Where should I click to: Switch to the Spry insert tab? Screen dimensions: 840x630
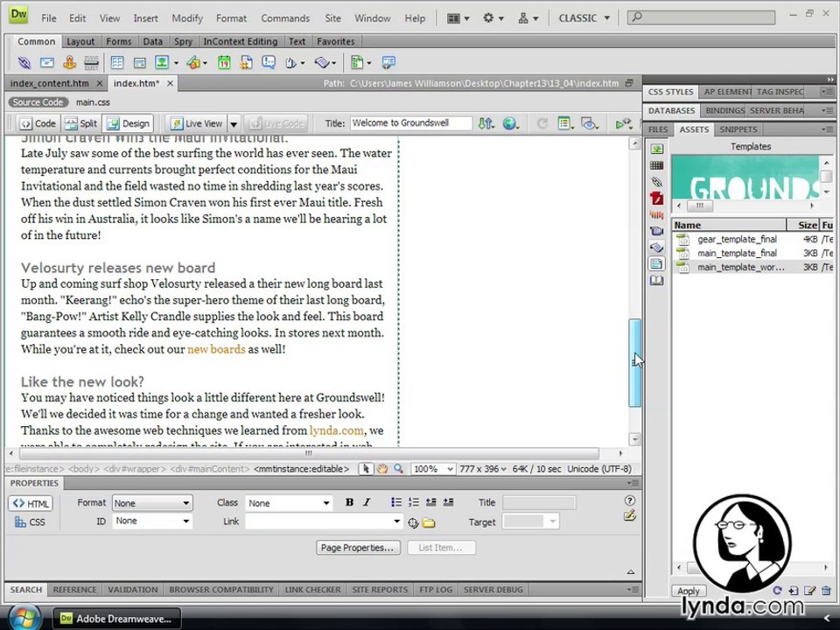(x=183, y=41)
